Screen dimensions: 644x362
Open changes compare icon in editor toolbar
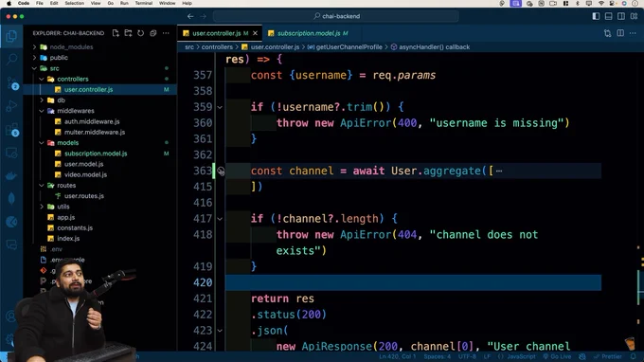pyautogui.click(x=607, y=33)
